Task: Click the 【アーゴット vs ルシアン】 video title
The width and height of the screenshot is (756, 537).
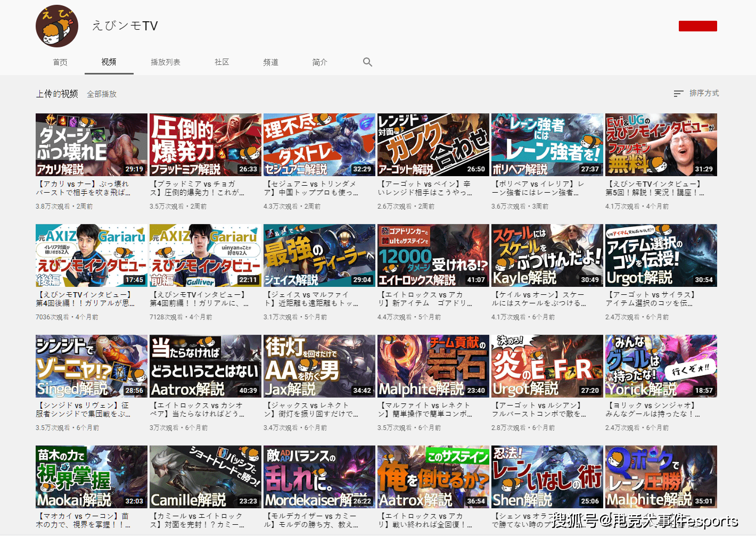Action: tap(539, 410)
